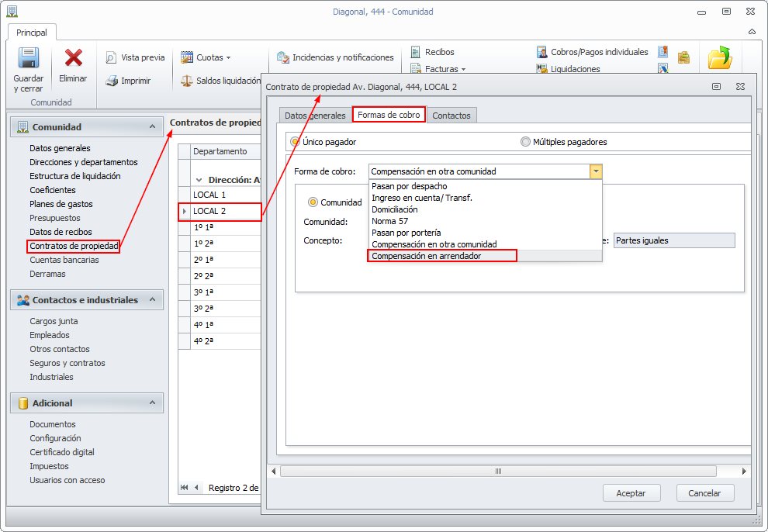Choose Domiciliación payment option
The width and height of the screenshot is (768, 532).
pos(485,209)
